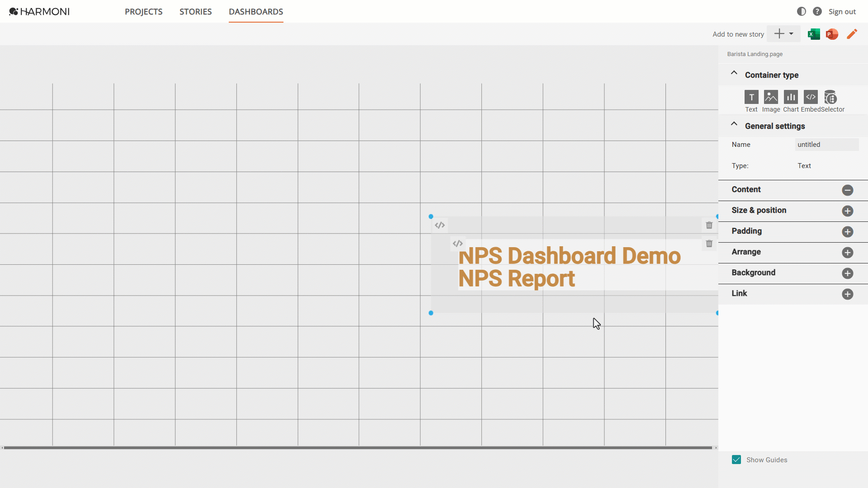
Task: Collapse the General settings section chevron
Action: (734, 124)
